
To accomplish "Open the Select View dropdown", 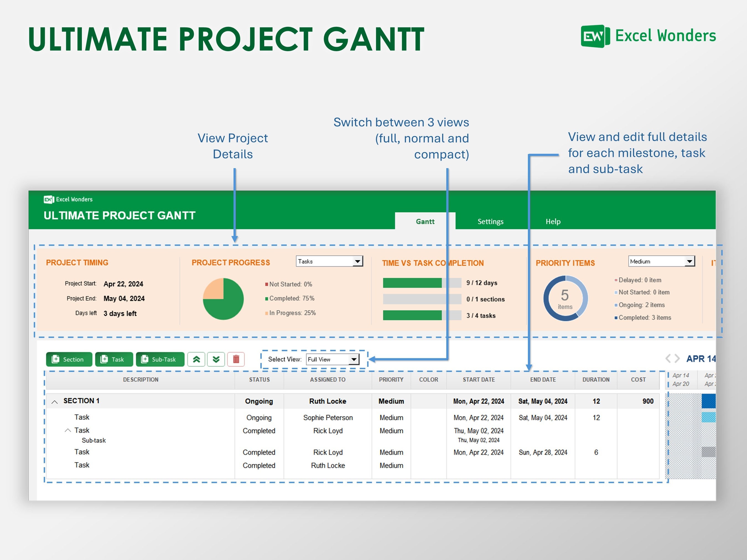I will click(x=353, y=359).
